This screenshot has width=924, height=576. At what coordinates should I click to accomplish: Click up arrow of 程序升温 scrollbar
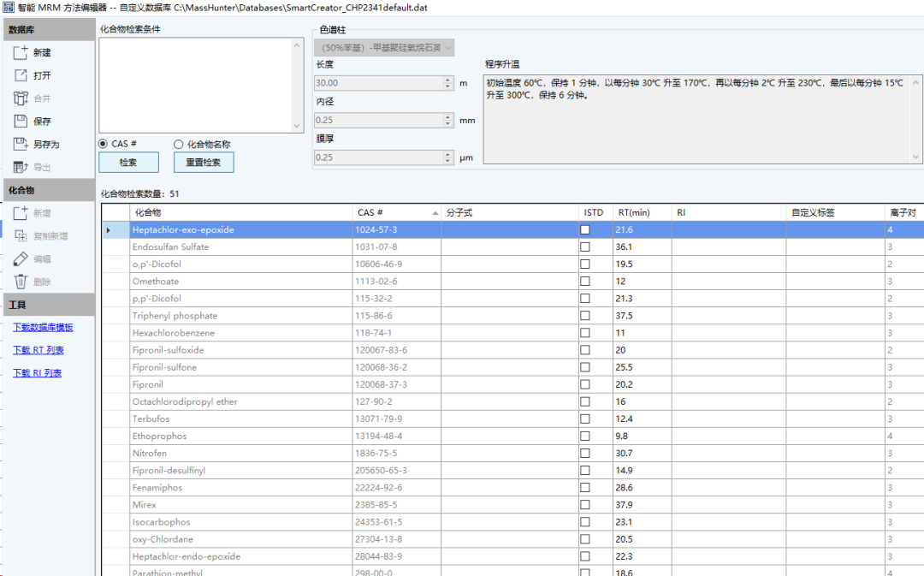[915, 82]
